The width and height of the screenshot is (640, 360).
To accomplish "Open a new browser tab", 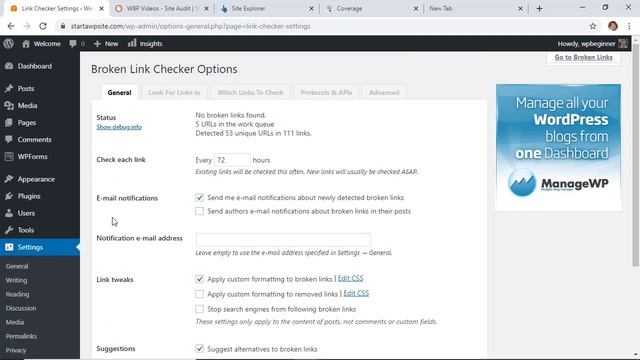I will (539, 8).
